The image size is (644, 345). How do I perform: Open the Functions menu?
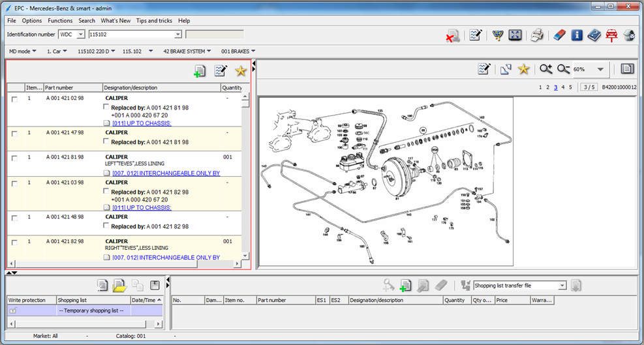pyautogui.click(x=60, y=20)
